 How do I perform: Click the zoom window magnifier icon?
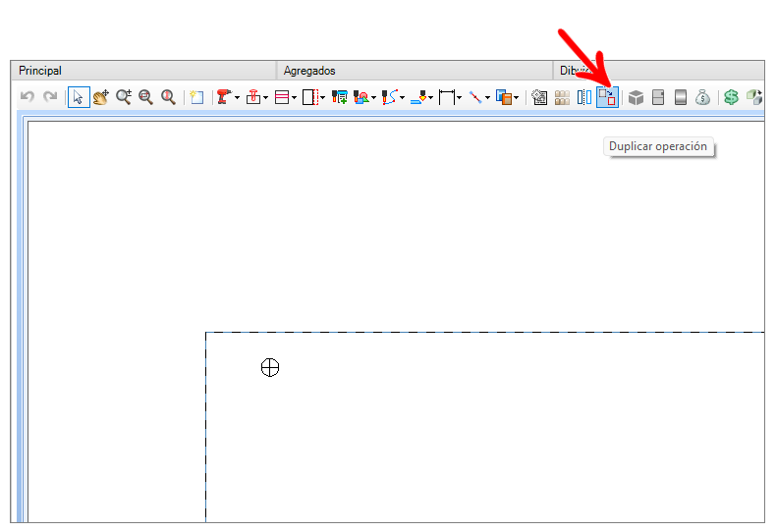(x=145, y=97)
